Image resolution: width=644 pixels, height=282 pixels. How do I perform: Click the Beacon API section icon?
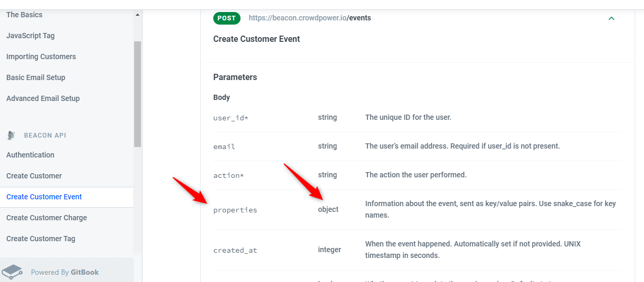11,135
